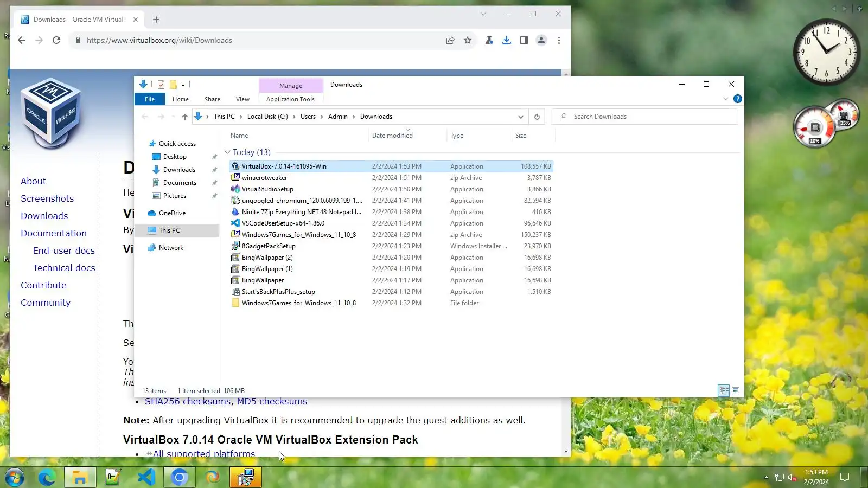The width and height of the screenshot is (868, 488).
Task: Open the Screenshots link on VirtualBox site
Action: [47, 198]
